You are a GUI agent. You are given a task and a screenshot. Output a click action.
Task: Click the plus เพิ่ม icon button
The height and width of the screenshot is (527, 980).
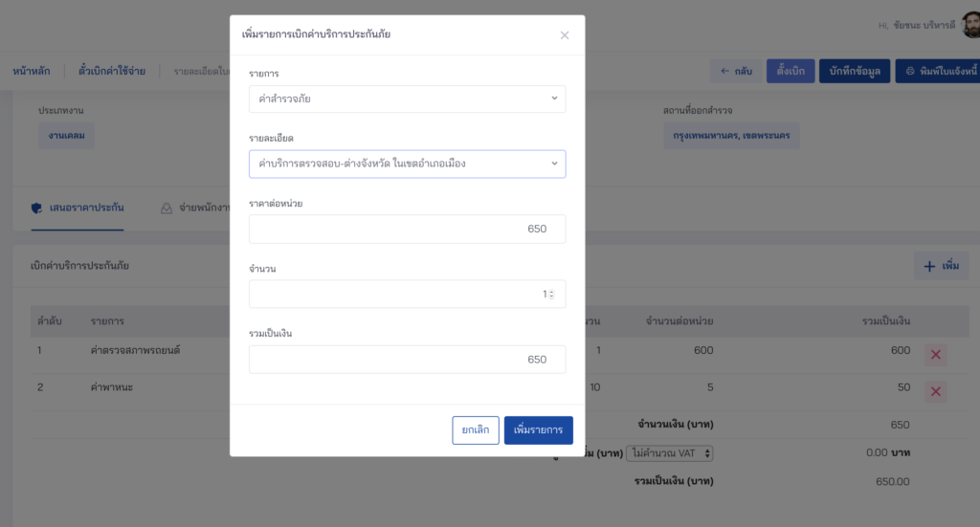point(942,266)
